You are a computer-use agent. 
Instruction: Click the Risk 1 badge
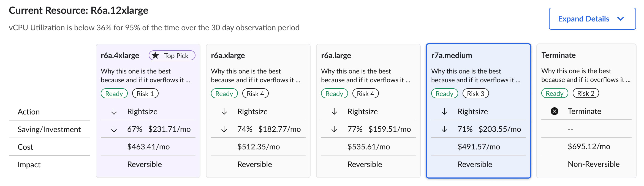coord(145,94)
